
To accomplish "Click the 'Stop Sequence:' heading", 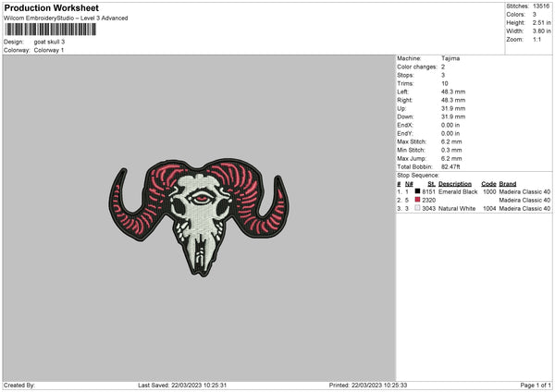I will [418, 176].
